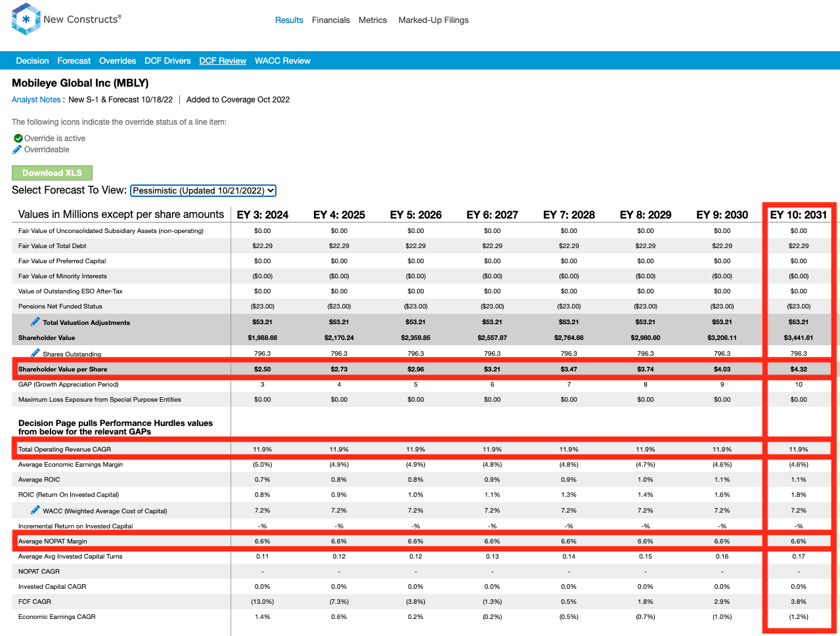Image resolution: width=840 pixels, height=636 pixels.
Task: Click the $2.50 Shareholder Value per Share cell
Action: point(263,370)
